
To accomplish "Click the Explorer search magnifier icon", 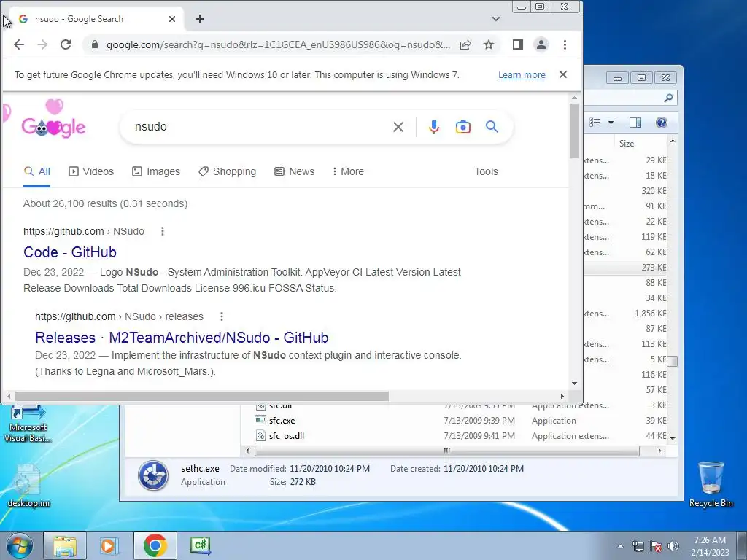I will click(x=668, y=98).
